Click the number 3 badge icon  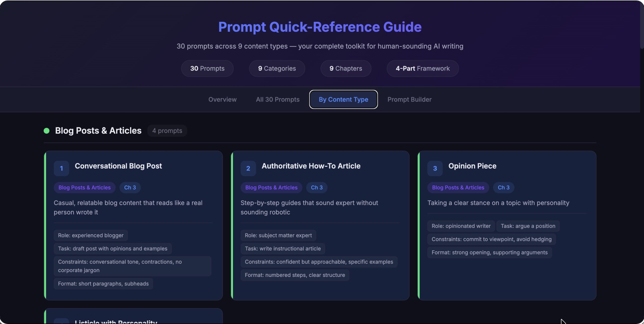[x=435, y=168]
